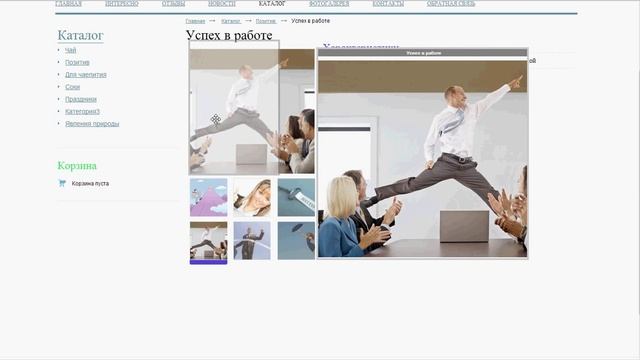
Task: Click the Каталог sidebar heading
Action: (80, 36)
